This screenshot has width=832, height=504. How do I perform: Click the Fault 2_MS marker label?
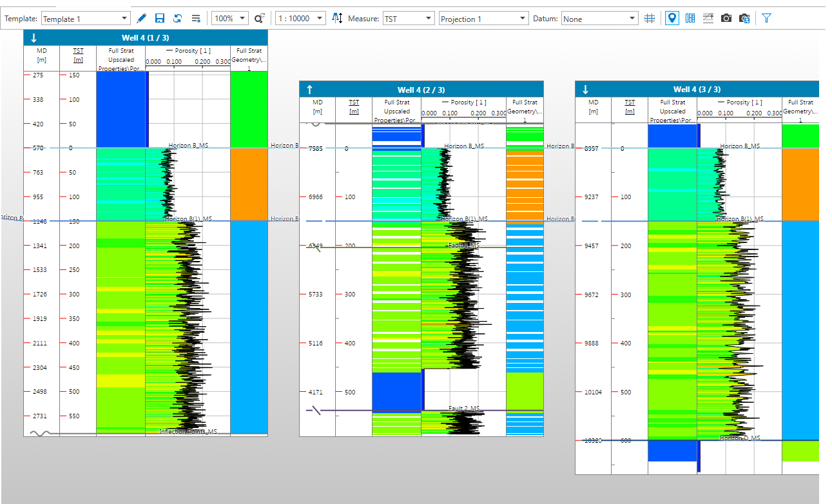click(464, 409)
